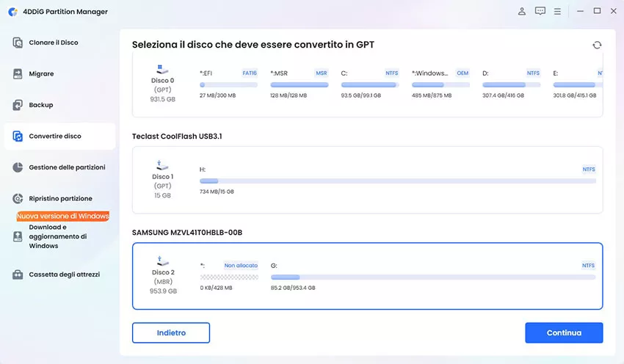Click the Migrare sidebar icon

18,74
